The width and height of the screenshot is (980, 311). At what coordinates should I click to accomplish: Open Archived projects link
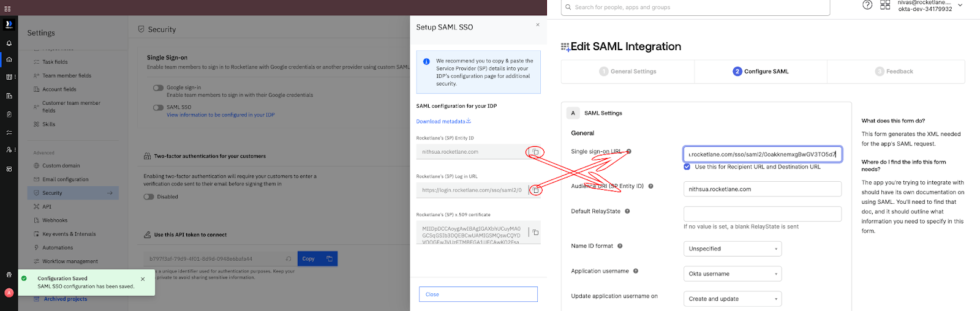point(65,299)
